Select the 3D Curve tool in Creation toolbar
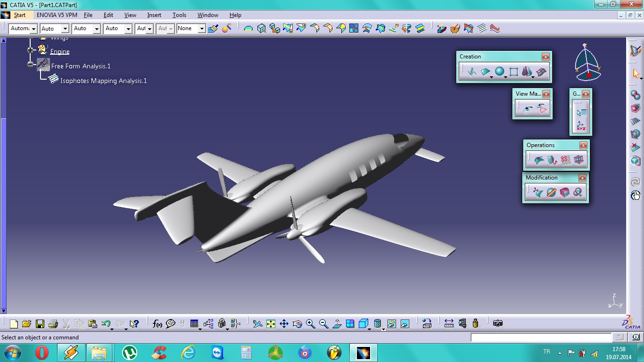Screen dimensions: 644x362 pyautogui.click(x=471, y=72)
